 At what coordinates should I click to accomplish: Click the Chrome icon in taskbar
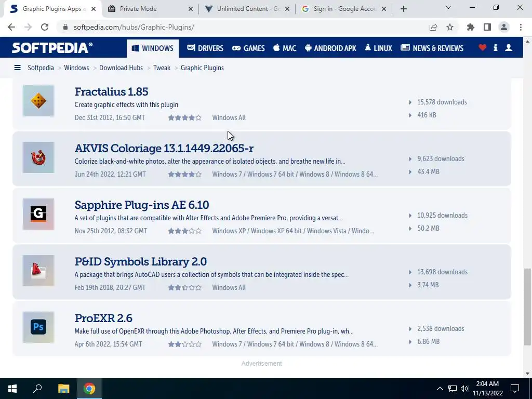click(89, 389)
